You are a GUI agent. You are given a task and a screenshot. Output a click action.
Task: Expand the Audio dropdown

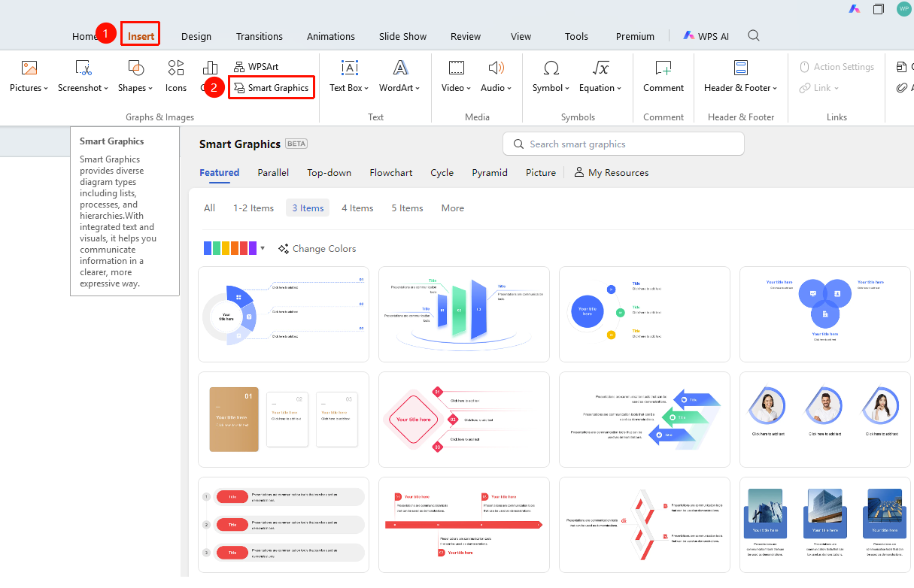click(x=509, y=89)
